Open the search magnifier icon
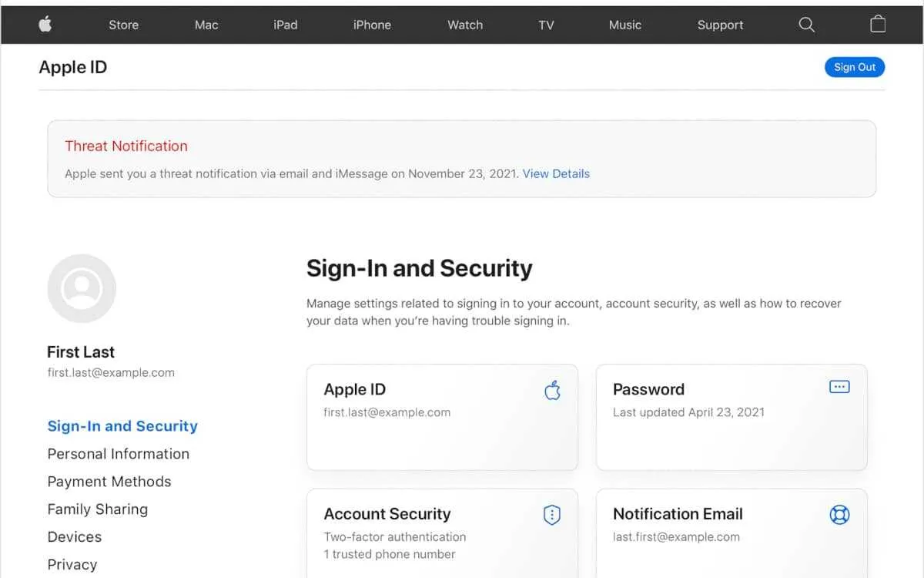The image size is (924, 578). pyautogui.click(x=806, y=25)
